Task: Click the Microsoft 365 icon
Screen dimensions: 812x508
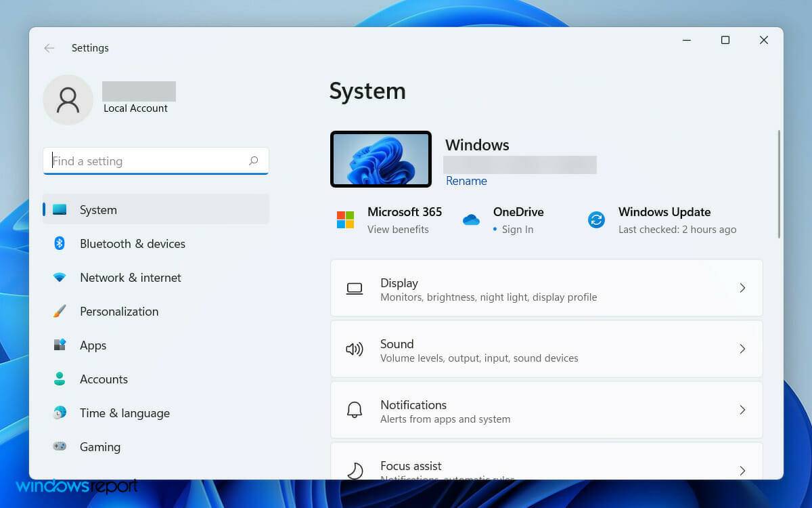Action: [x=345, y=219]
